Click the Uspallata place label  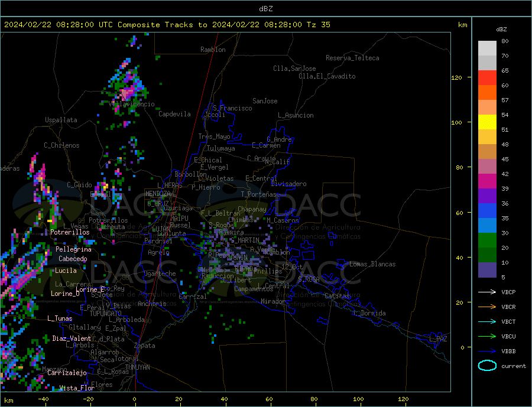(61, 120)
